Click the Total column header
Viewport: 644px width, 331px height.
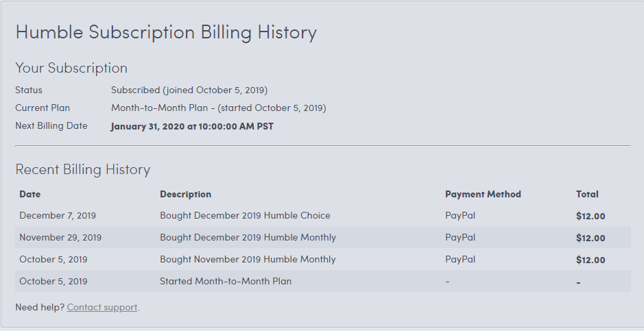pyautogui.click(x=587, y=195)
